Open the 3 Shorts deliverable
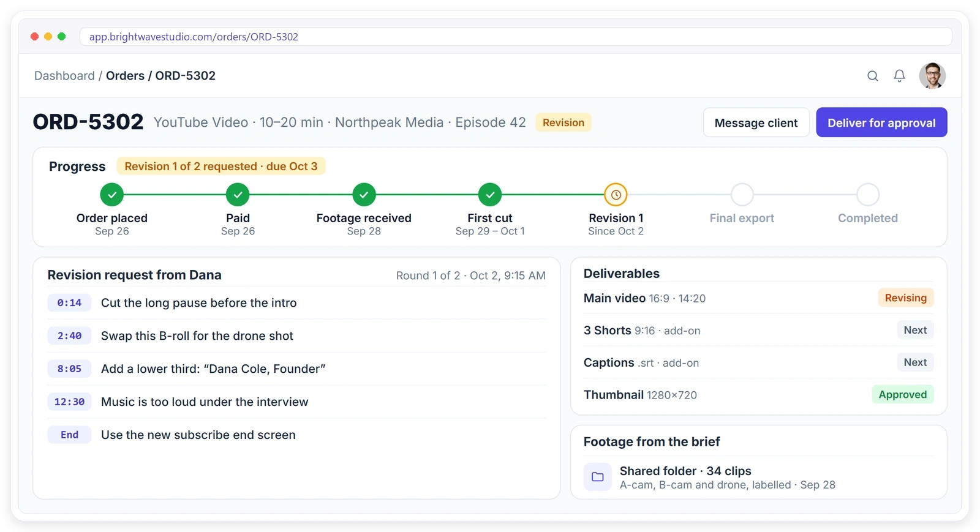Viewport: 980px width, 532px height. pyautogui.click(x=758, y=331)
